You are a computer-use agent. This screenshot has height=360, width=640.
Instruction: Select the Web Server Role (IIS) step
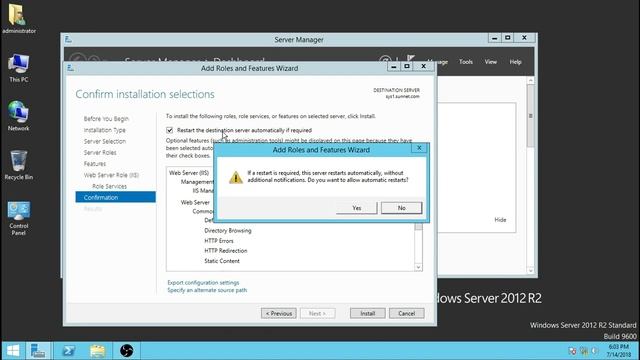pyautogui.click(x=111, y=175)
